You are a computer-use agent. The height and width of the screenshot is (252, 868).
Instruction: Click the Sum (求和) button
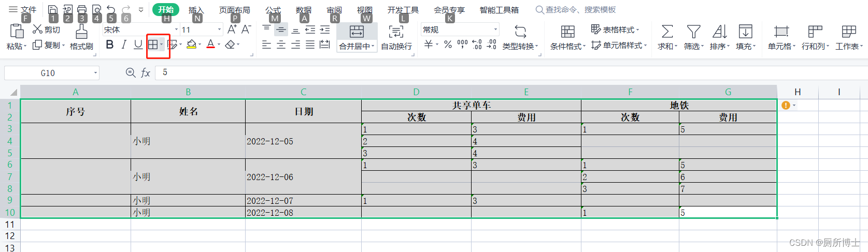pos(667,37)
